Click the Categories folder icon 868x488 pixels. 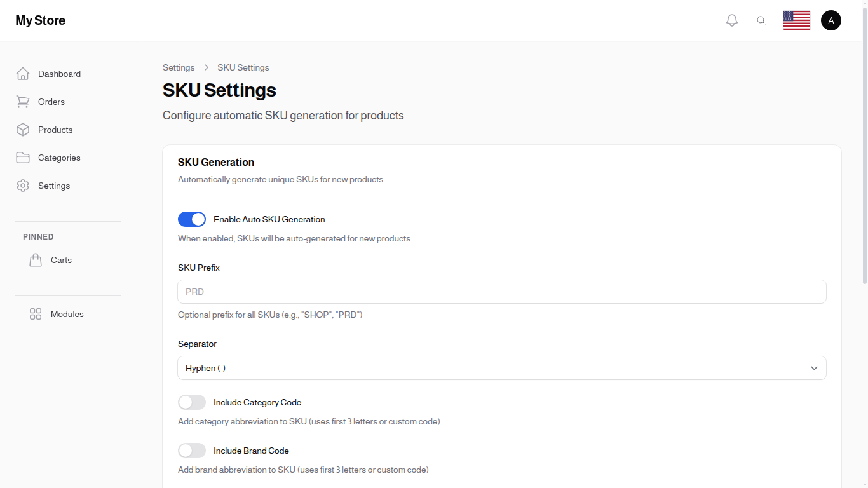23,158
